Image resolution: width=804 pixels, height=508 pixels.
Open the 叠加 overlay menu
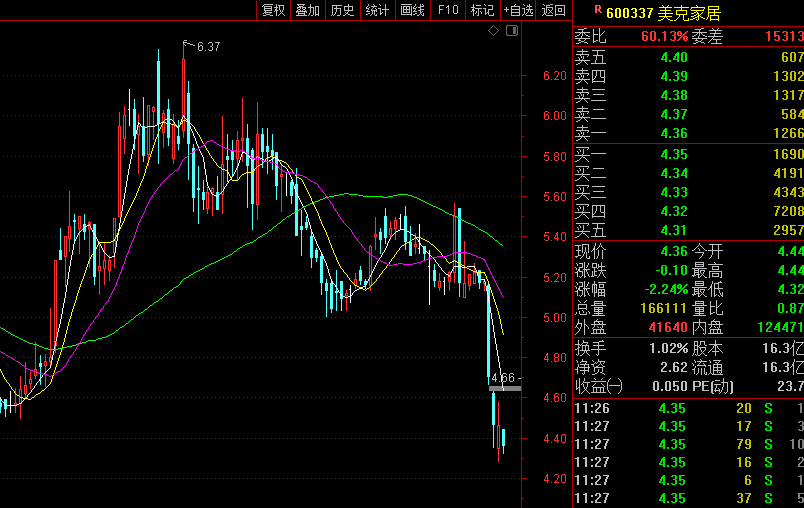click(x=307, y=10)
